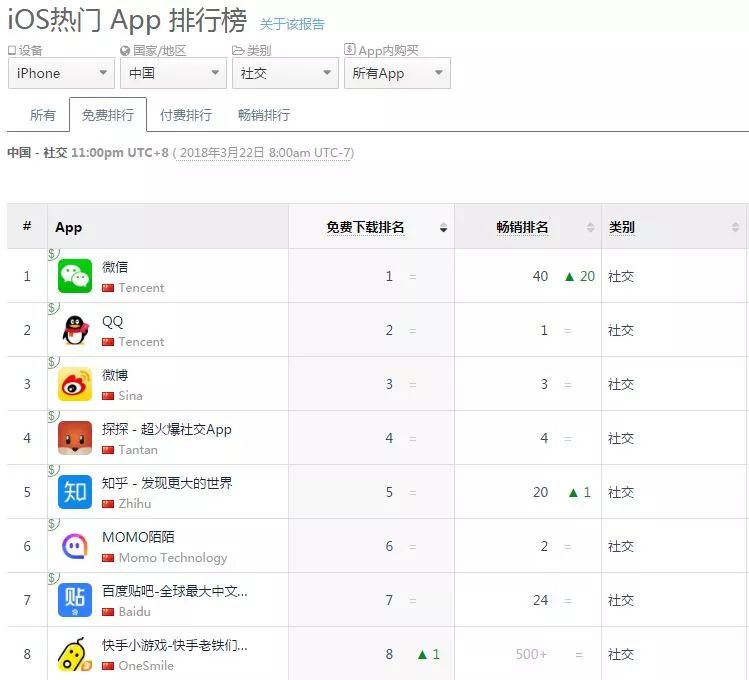
Task: Open 探探 - 超火爆社交App link
Action: 167,429
